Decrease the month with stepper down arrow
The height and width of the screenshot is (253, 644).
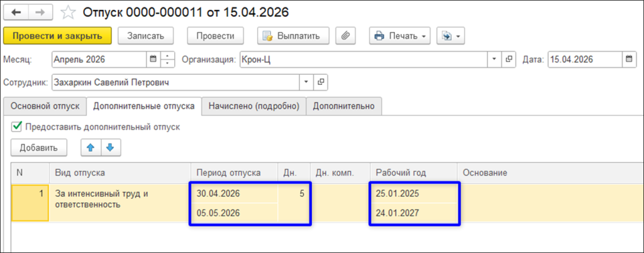tap(167, 63)
